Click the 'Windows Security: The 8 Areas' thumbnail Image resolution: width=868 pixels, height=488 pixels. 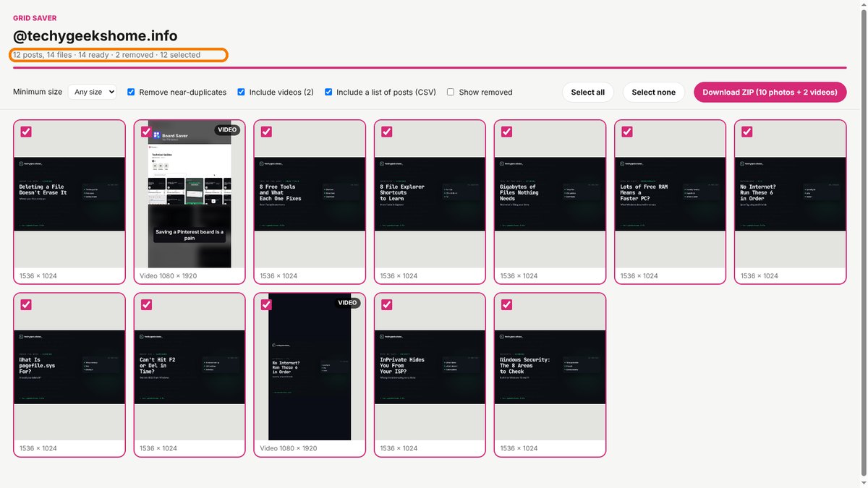(550, 367)
